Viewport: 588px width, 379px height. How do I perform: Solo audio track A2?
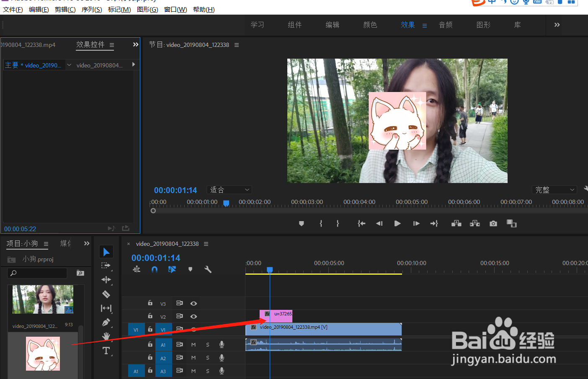point(208,358)
